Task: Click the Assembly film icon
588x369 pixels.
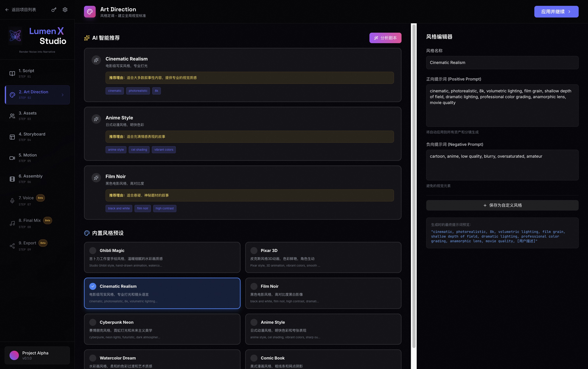Action: pyautogui.click(x=12, y=179)
